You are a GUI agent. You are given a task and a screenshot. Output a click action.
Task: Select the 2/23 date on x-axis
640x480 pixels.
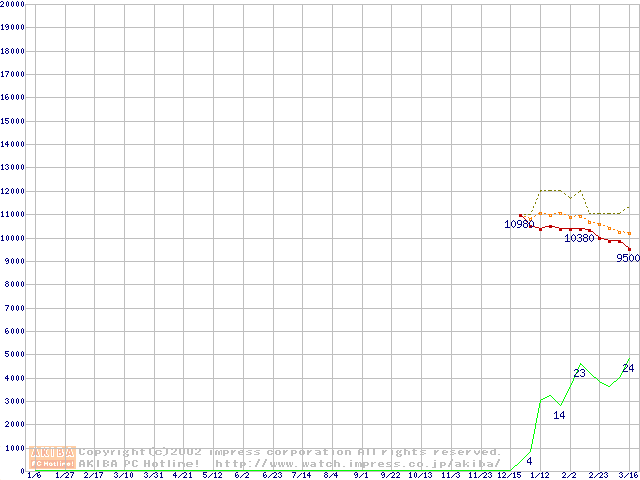(x=598, y=476)
